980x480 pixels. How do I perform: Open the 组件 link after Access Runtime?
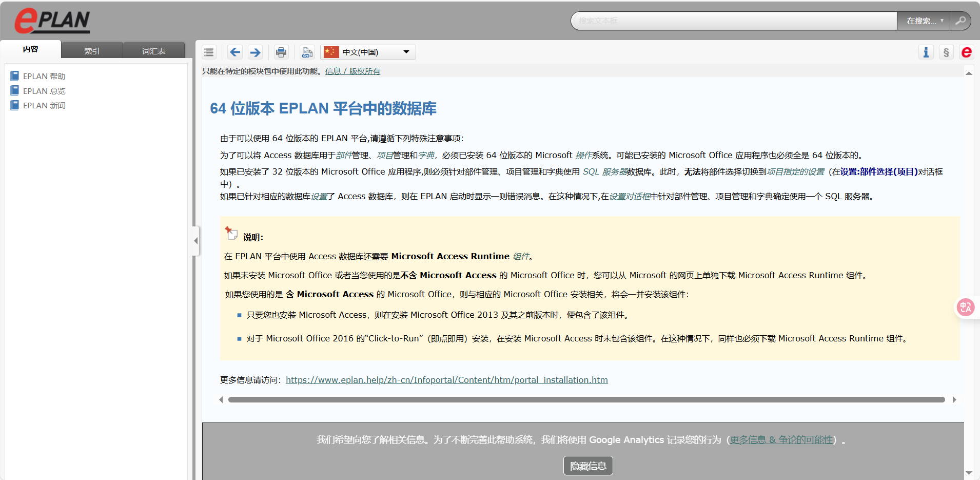click(x=521, y=256)
